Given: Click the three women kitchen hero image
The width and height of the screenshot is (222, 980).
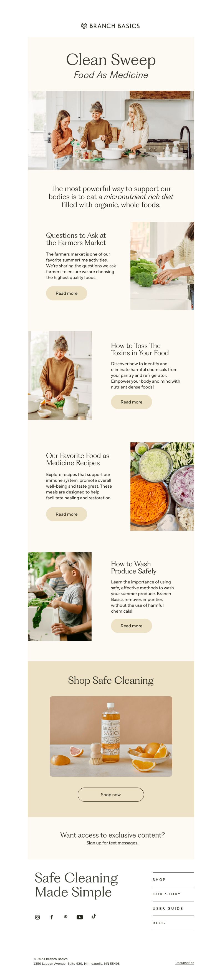Looking at the screenshot, I should (x=111, y=130).
